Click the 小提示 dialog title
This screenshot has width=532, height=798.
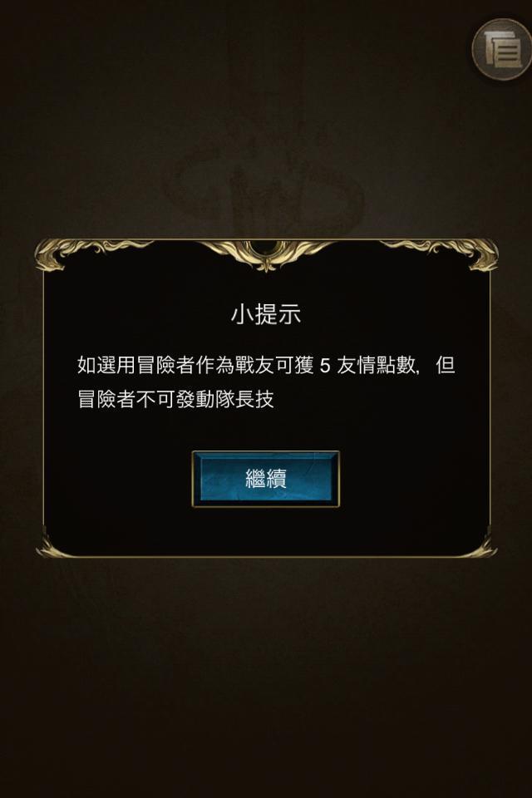[x=266, y=314]
